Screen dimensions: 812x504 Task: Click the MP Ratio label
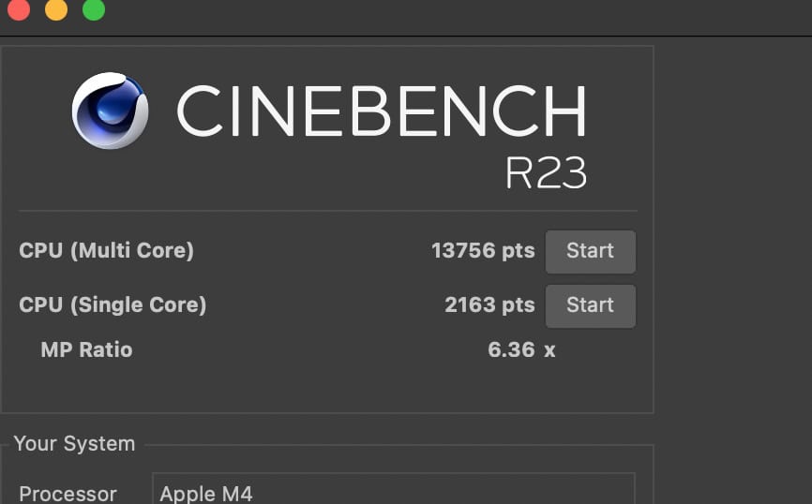(86, 350)
